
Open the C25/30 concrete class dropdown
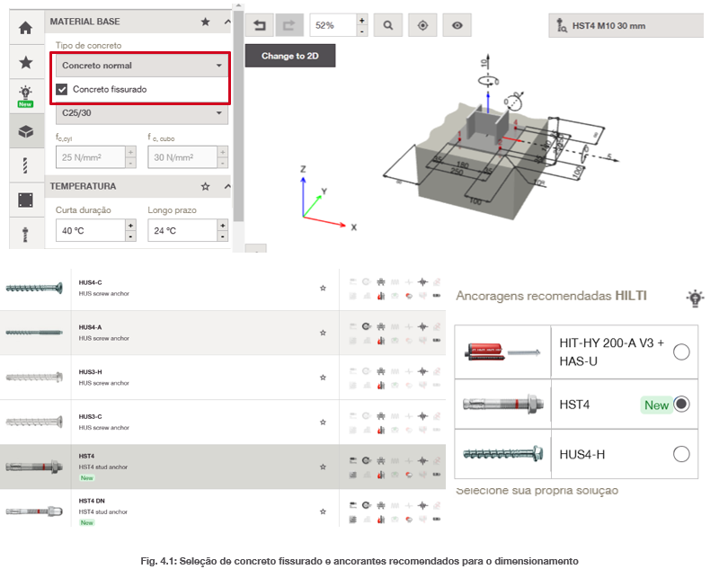(x=142, y=113)
